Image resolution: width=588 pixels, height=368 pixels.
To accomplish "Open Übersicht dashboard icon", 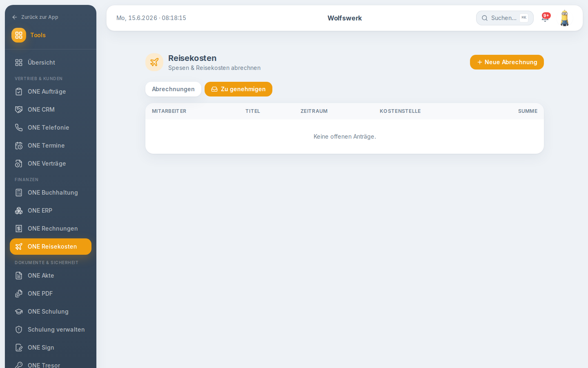I will point(19,63).
